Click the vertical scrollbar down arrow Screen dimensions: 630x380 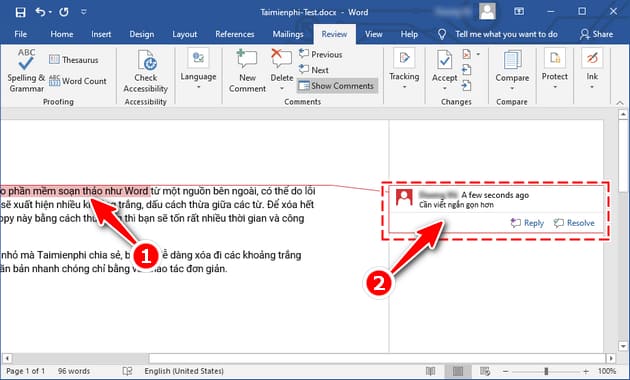(x=623, y=345)
